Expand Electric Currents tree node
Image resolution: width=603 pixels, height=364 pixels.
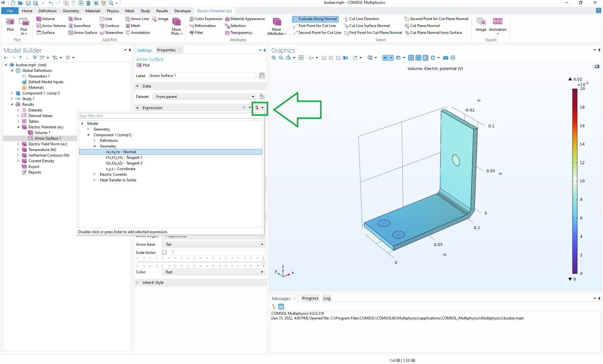click(x=95, y=174)
